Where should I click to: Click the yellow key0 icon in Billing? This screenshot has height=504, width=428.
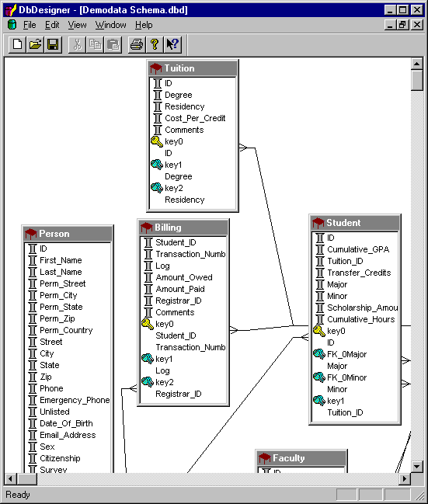click(148, 324)
